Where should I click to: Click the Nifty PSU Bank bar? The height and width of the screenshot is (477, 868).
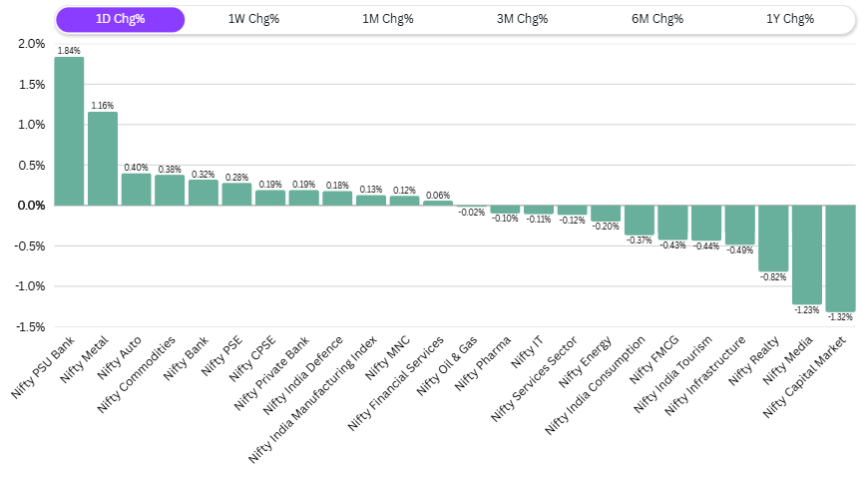coord(69,131)
